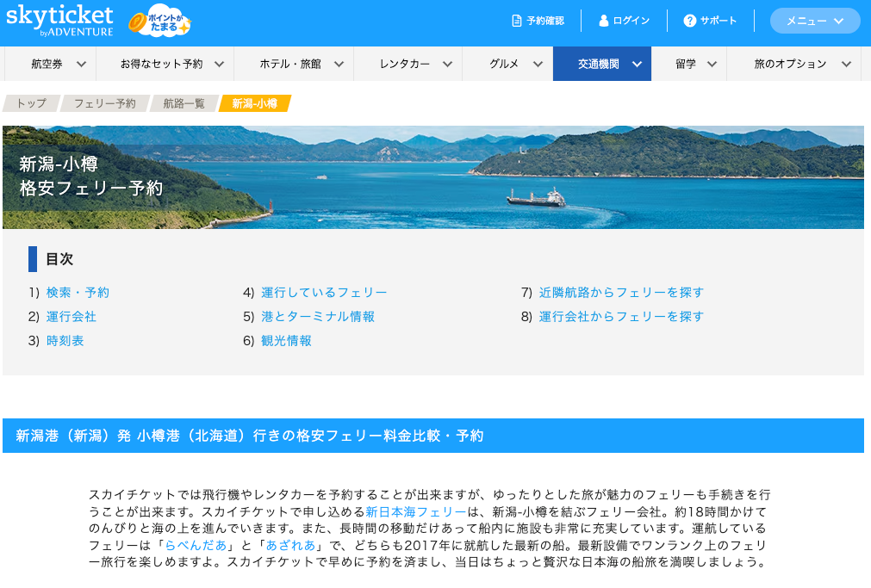Image resolution: width=871 pixels, height=588 pixels.
Task: Go to トップ breadcrumb
Action: 32,103
